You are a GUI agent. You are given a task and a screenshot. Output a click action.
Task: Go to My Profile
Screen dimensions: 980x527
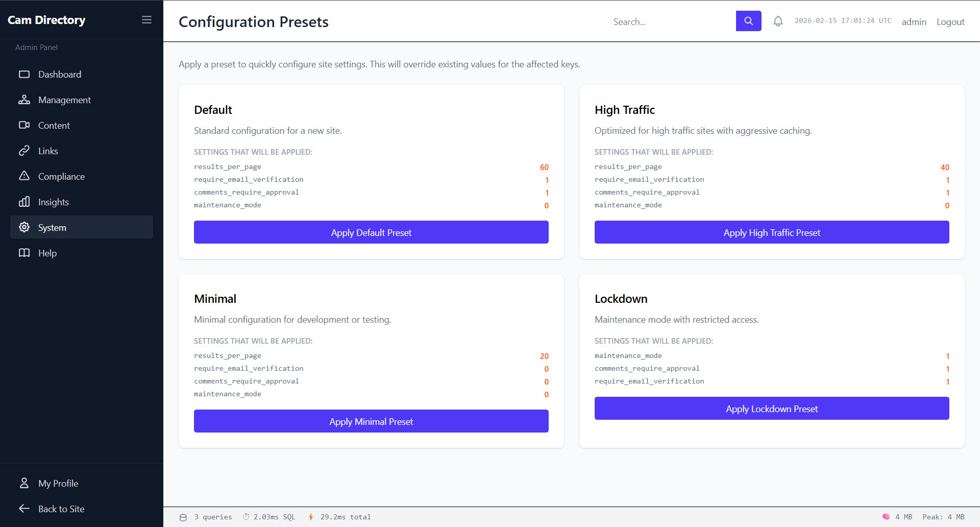pos(58,483)
